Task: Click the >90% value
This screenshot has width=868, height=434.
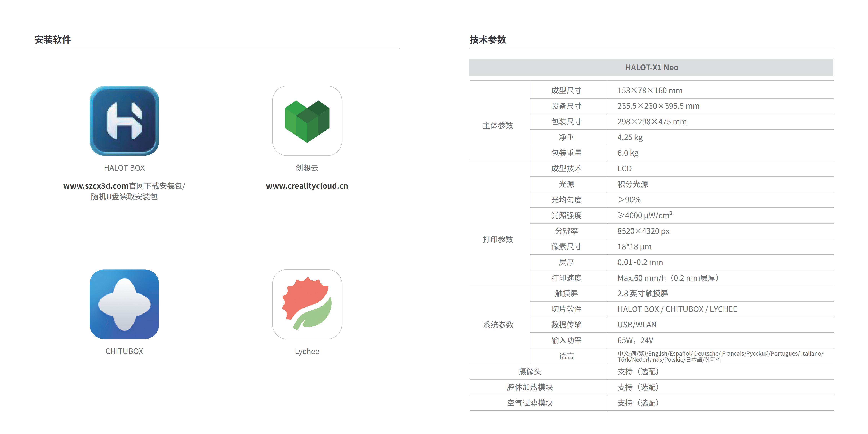Action: click(629, 200)
